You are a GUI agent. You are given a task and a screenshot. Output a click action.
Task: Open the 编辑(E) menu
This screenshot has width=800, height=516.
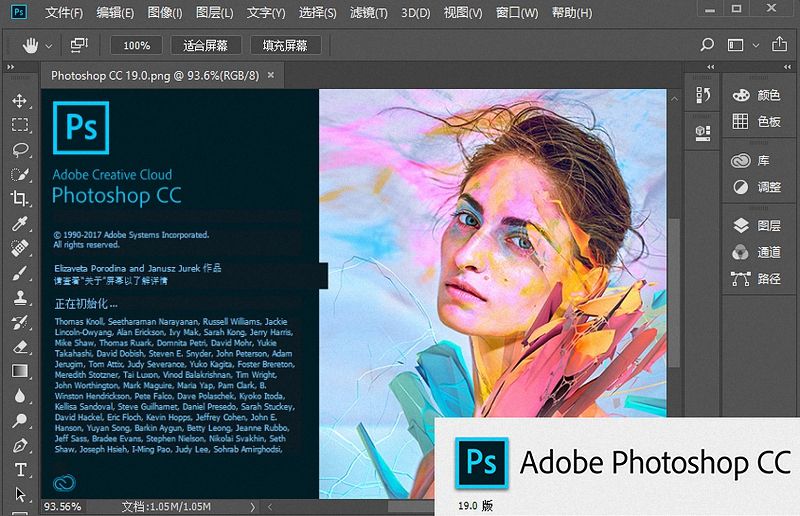tap(115, 12)
